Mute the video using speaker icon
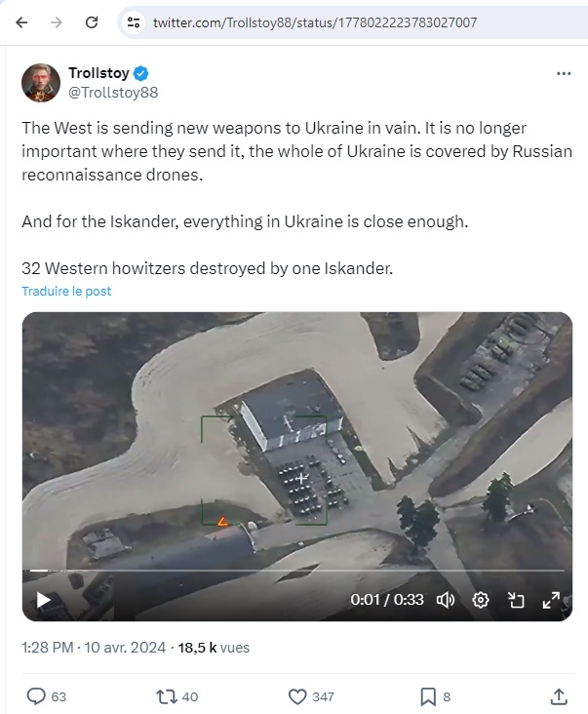The image size is (588, 714). (x=446, y=600)
